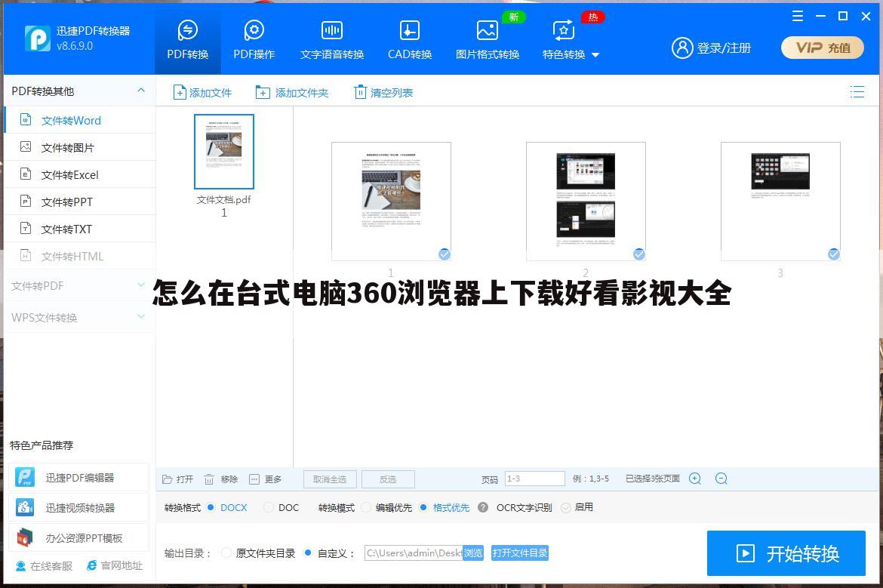The image size is (883, 588).
Task: Click the 取消全选 button
Action: [x=330, y=479]
